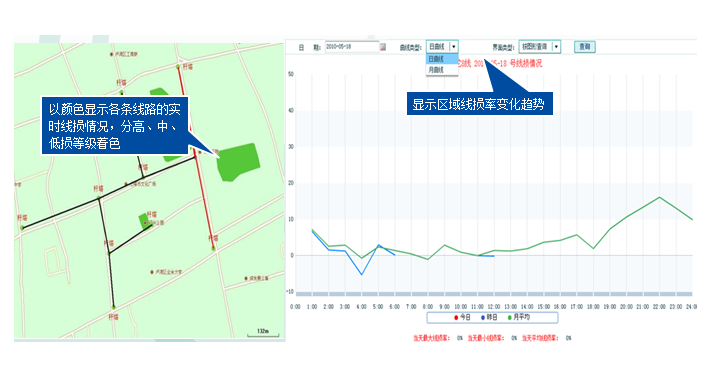Choose 月曲线 in the curve type list
711x378 pixels.
(442, 70)
